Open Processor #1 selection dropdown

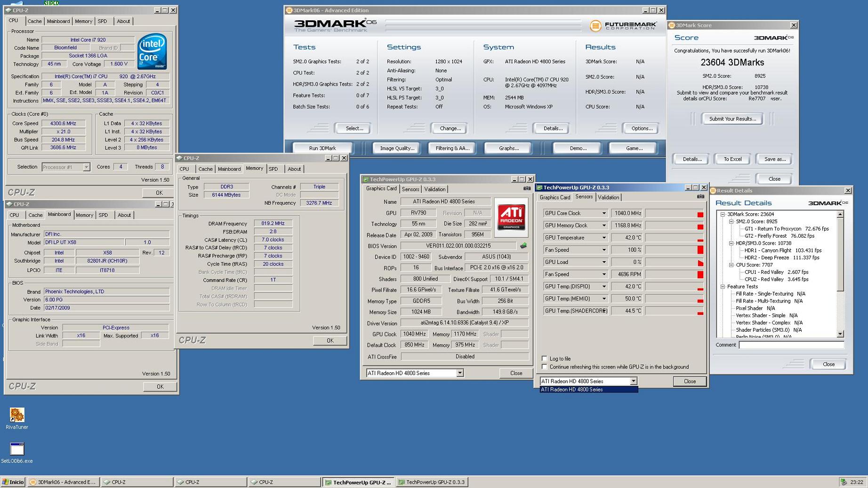86,167
